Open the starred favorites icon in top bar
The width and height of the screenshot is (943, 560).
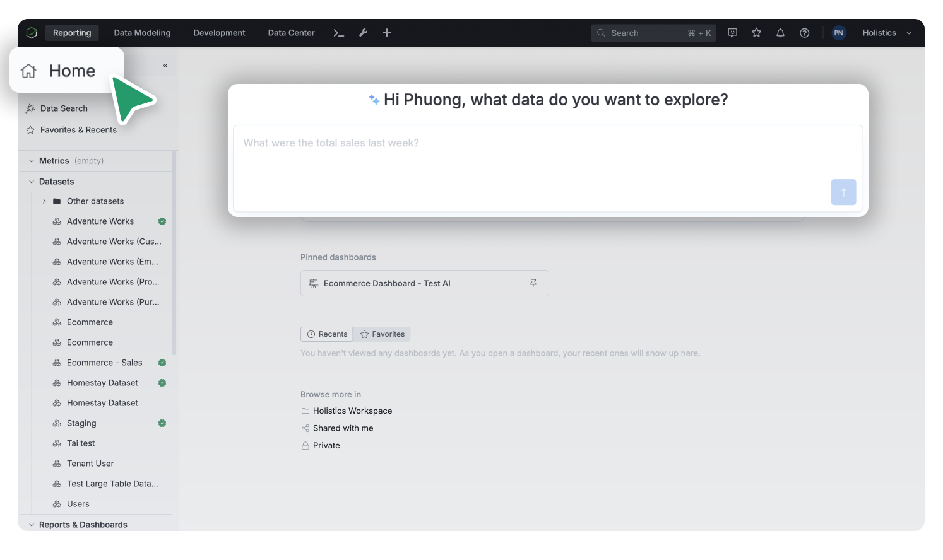coord(756,33)
